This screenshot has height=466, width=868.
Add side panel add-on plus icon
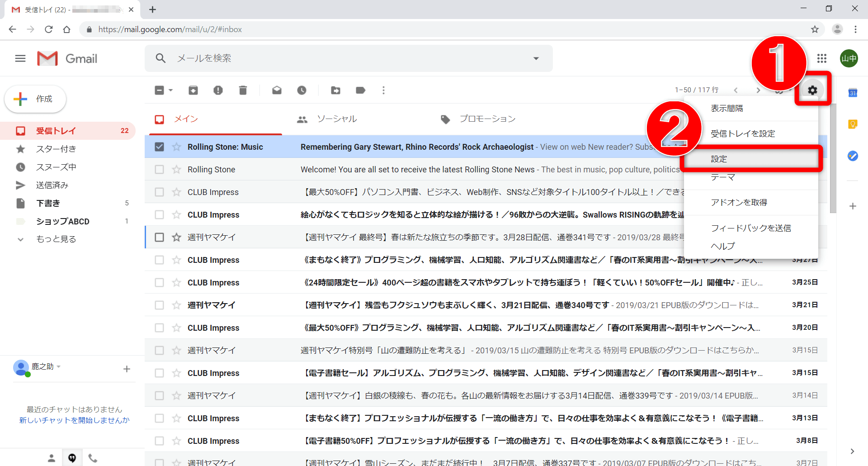pos(853,206)
